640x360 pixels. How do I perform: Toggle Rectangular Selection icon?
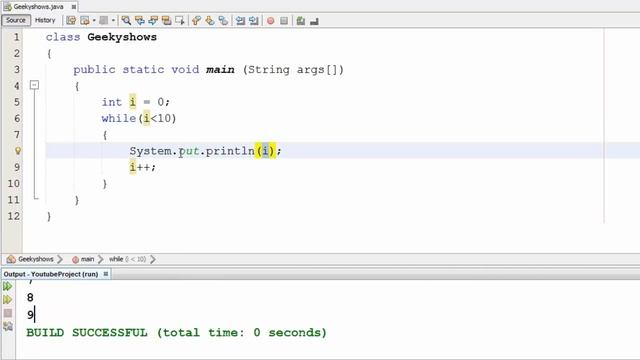180,20
